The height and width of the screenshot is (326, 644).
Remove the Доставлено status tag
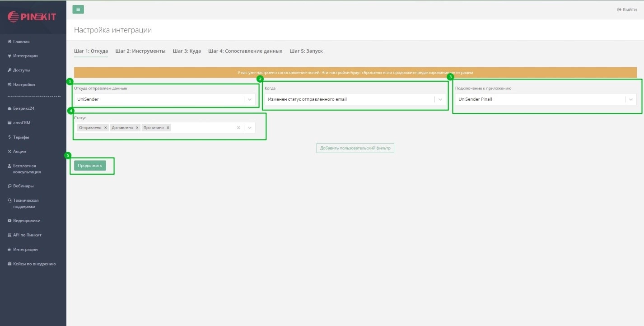138,128
